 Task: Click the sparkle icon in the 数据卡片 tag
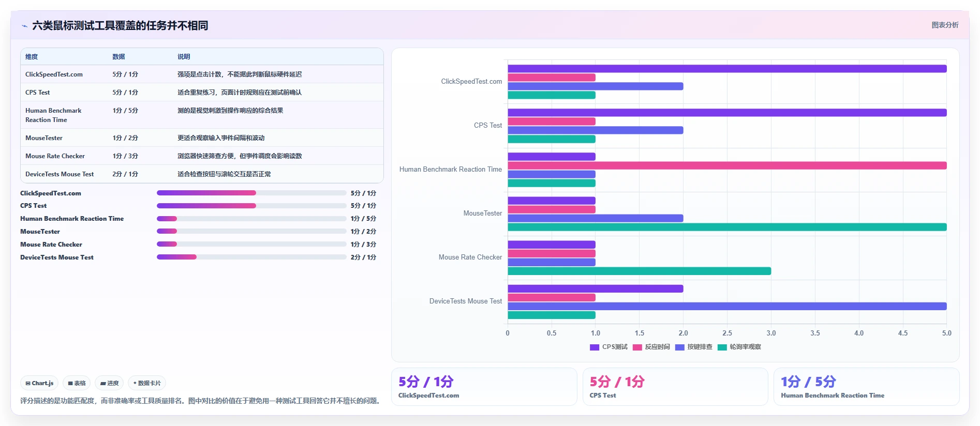[x=135, y=384]
